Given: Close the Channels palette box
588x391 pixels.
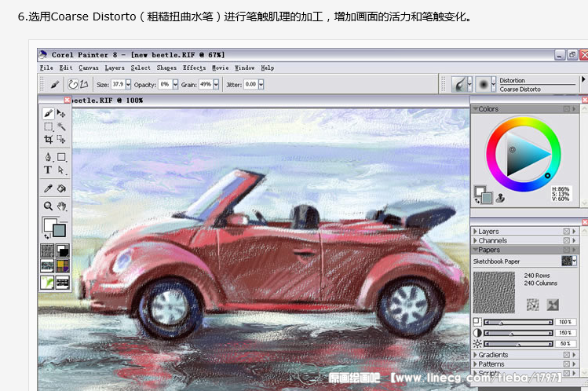Looking at the screenshot, I should pyautogui.click(x=567, y=240).
